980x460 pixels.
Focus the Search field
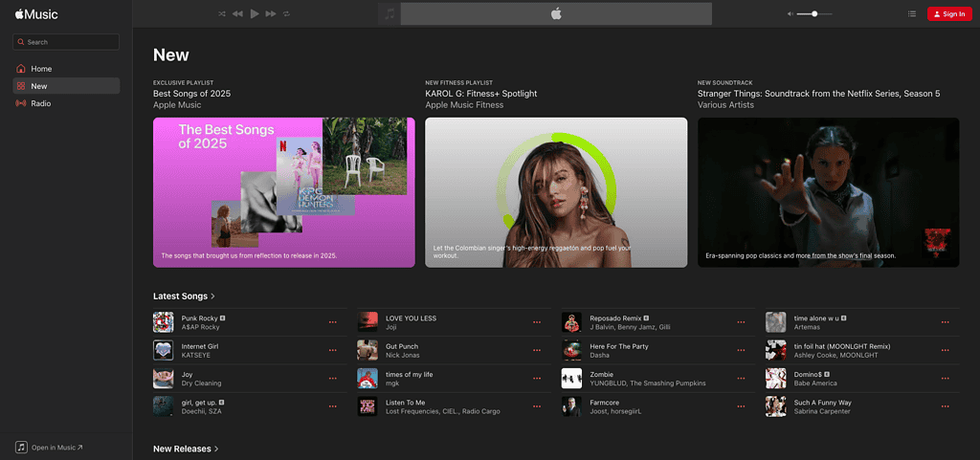pyautogui.click(x=66, y=42)
